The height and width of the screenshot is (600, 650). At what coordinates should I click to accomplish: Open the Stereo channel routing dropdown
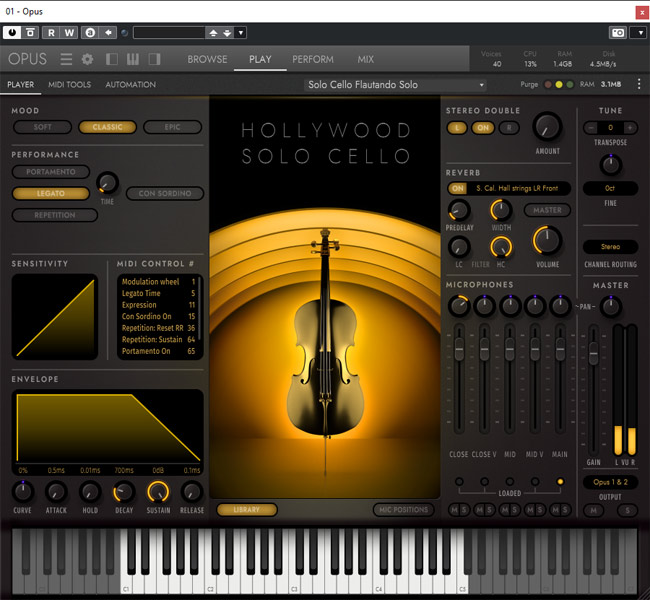[610, 247]
